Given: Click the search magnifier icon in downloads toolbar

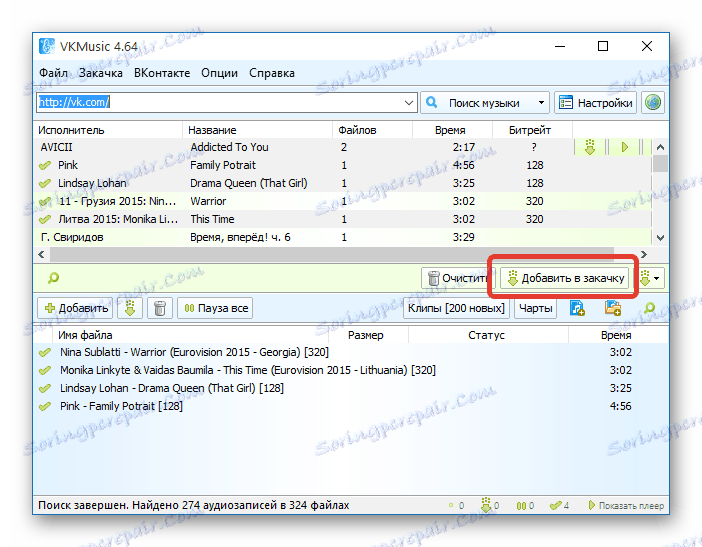Looking at the screenshot, I should [x=649, y=308].
